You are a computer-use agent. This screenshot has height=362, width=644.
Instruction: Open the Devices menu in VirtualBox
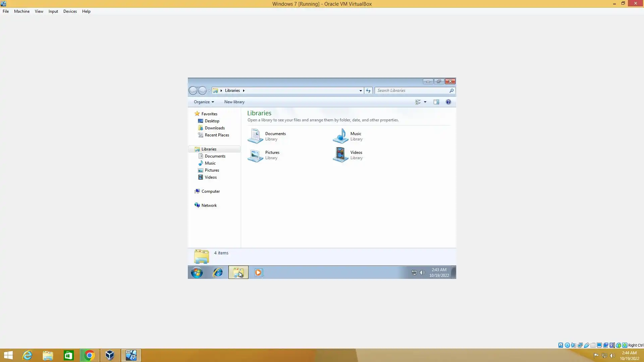[x=70, y=11]
